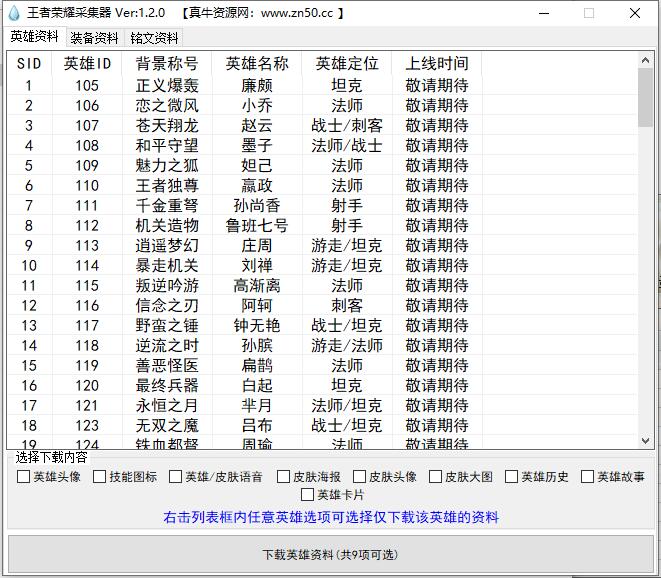Click the hero ID 116
The height and width of the screenshot is (578, 661).
(x=87, y=306)
